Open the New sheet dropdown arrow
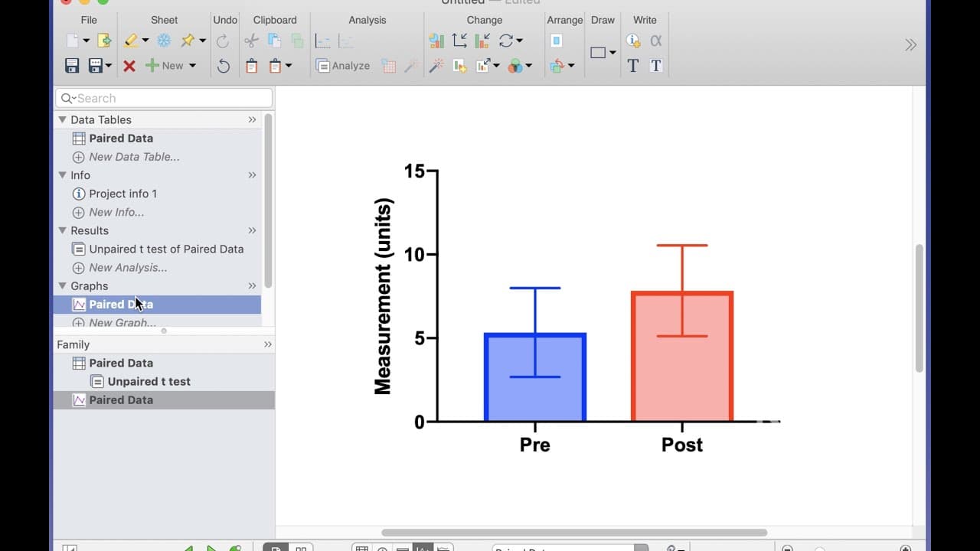 pyautogui.click(x=192, y=66)
